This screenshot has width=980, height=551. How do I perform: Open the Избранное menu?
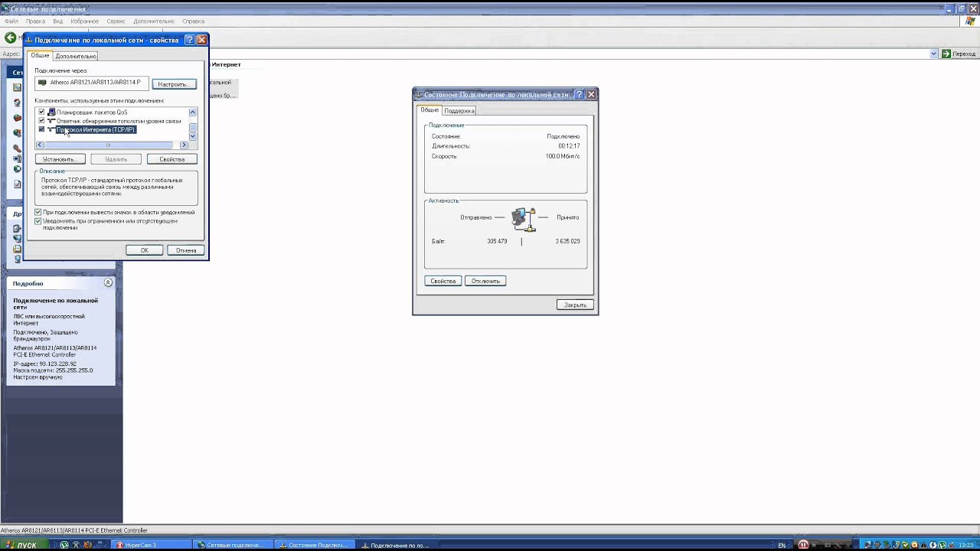pos(84,21)
